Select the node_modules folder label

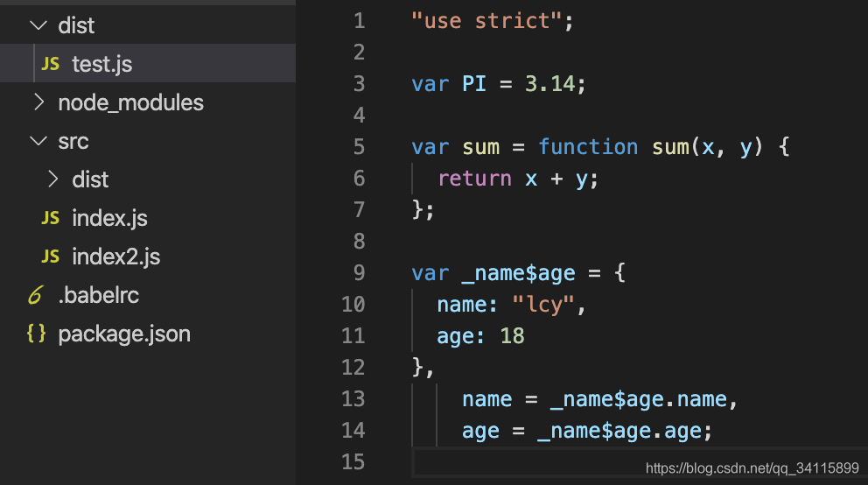pyautogui.click(x=130, y=103)
